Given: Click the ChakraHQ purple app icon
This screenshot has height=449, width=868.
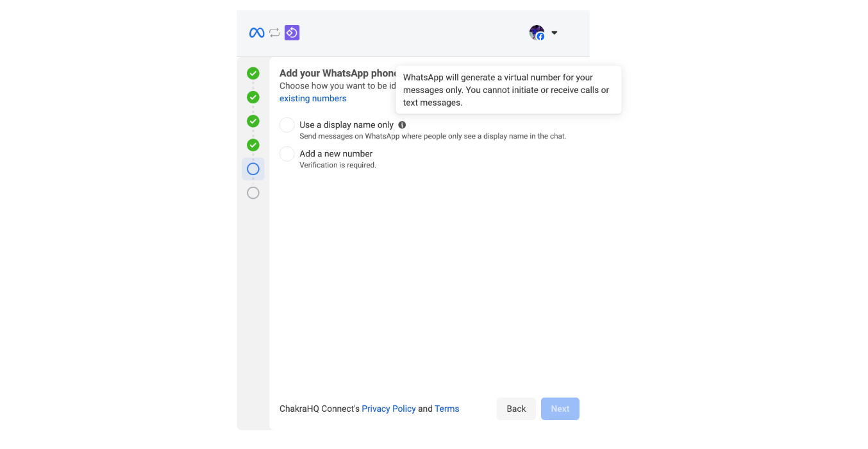Looking at the screenshot, I should pyautogui.click(x=292, y=33).
